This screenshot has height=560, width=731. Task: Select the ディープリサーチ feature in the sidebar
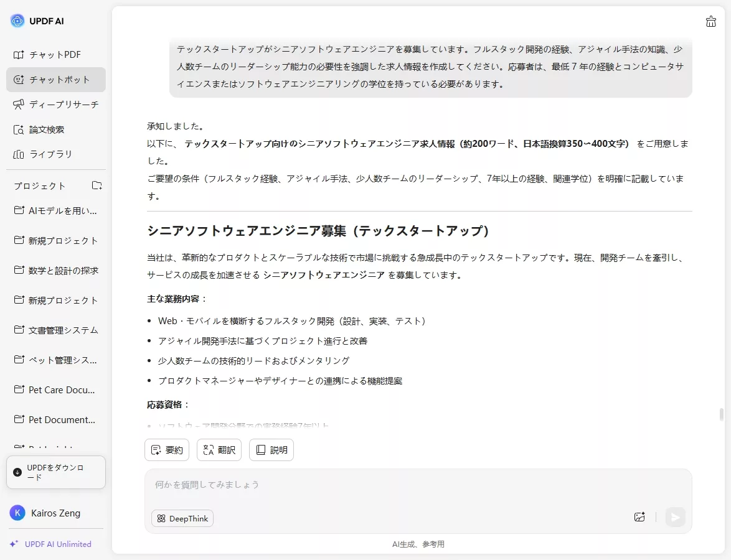[x=55, y=105]
